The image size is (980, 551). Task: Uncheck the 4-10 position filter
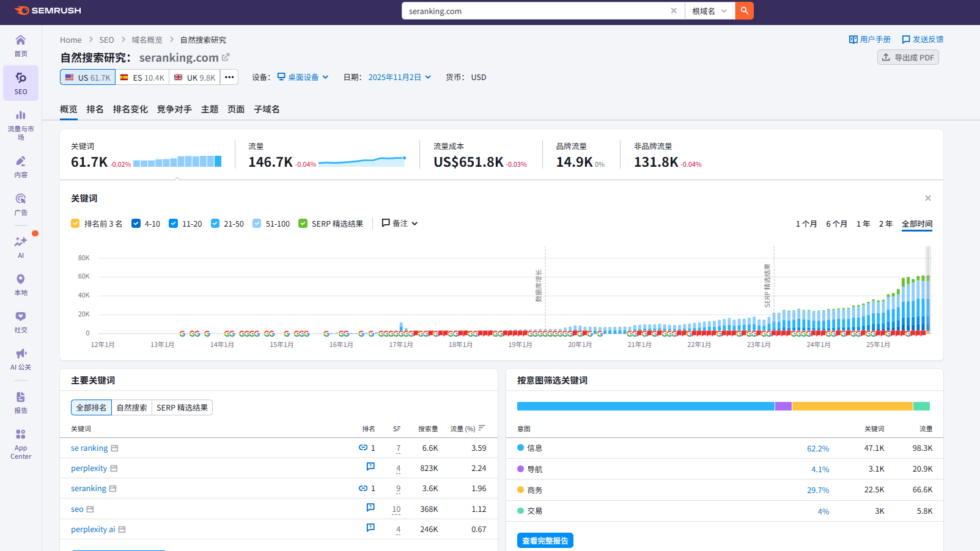136,223
